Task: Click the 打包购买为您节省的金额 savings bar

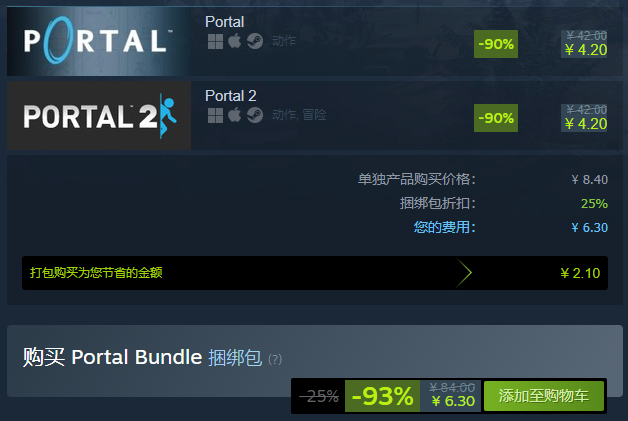Action: click(x=315, y=273)
